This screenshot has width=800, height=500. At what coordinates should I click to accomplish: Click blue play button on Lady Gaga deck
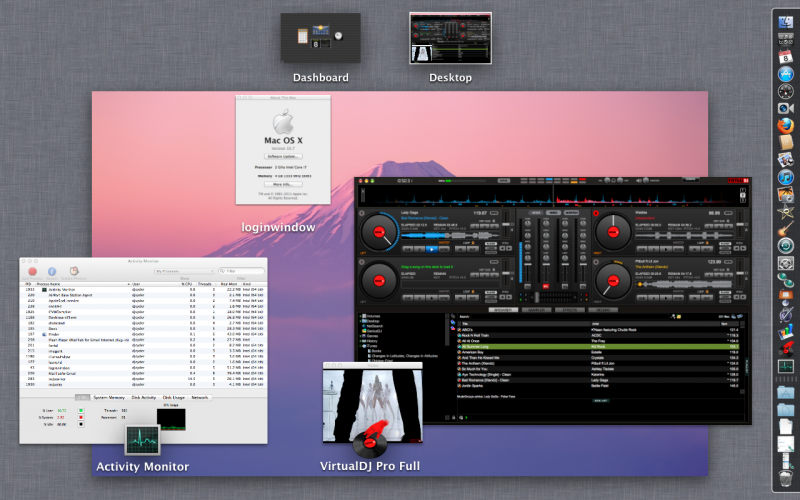[431, 249]
